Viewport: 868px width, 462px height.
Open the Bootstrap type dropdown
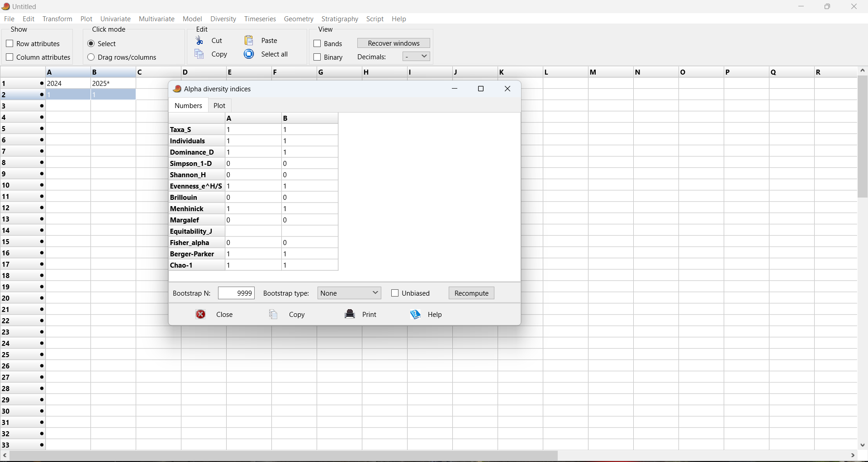(349, 293)
